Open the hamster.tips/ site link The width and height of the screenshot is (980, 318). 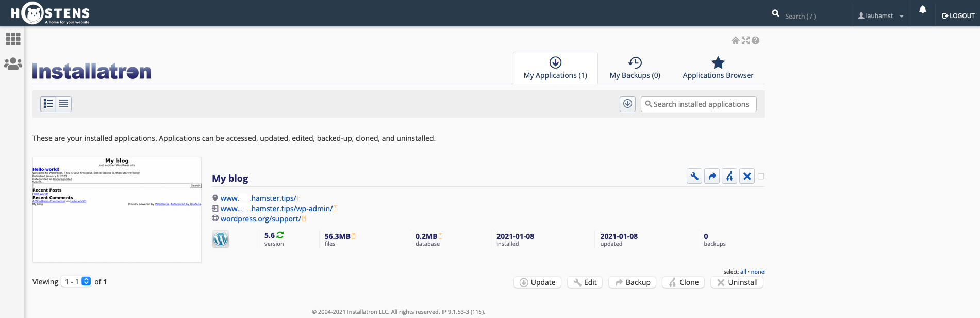coord(258,198)
